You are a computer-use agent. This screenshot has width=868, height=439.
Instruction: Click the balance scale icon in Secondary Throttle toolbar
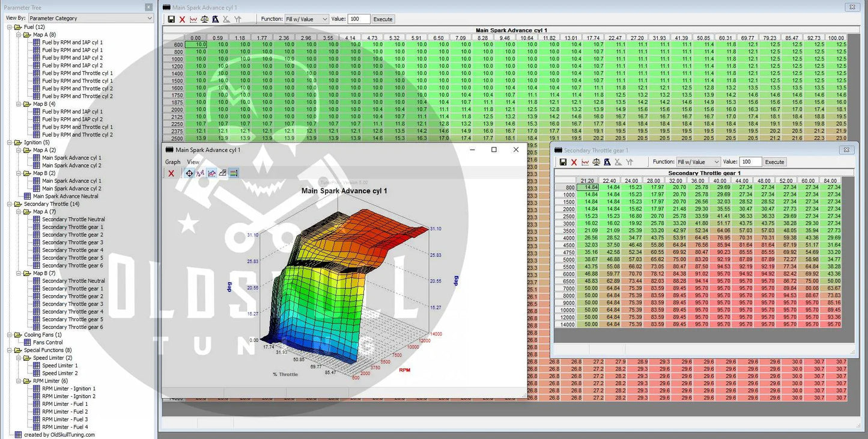pos(596,162)
